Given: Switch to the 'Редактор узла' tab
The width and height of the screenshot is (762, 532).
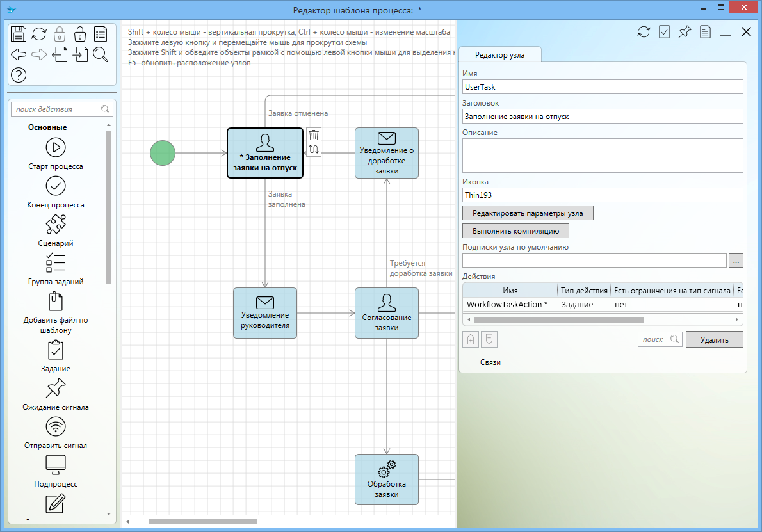Looking at the screenshot, I should (499, 55).
